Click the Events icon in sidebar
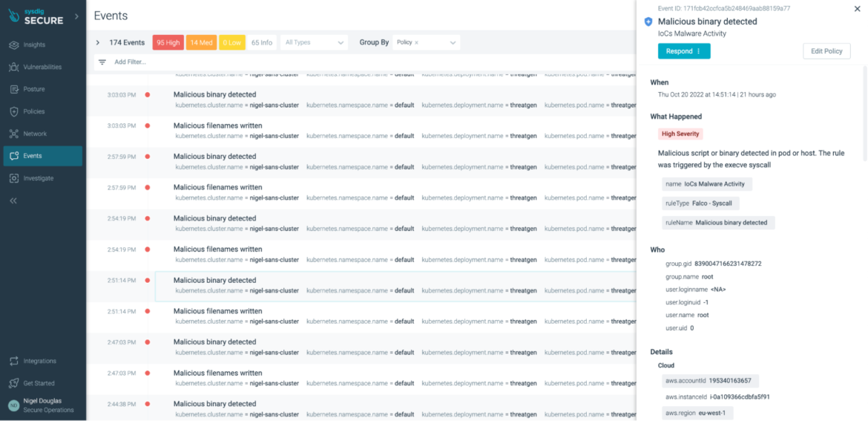Screen dimensions: 868x421 [14, 156]
